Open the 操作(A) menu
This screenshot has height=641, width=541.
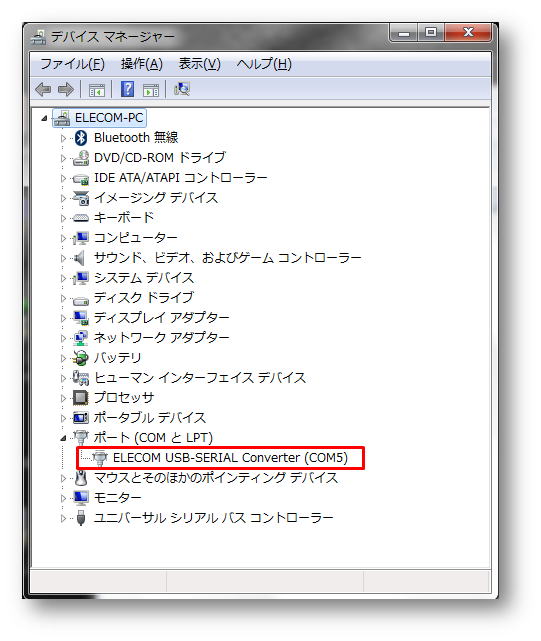[x=141, y=64]
